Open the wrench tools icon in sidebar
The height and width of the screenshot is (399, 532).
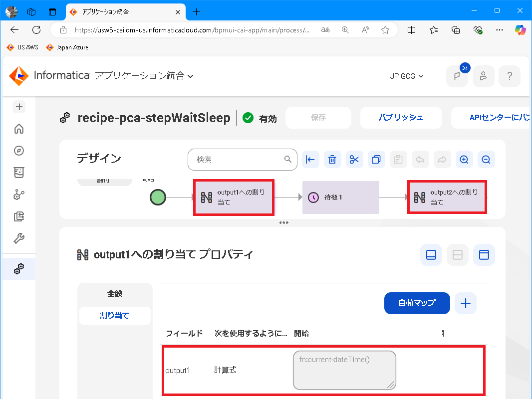(19, 238)
